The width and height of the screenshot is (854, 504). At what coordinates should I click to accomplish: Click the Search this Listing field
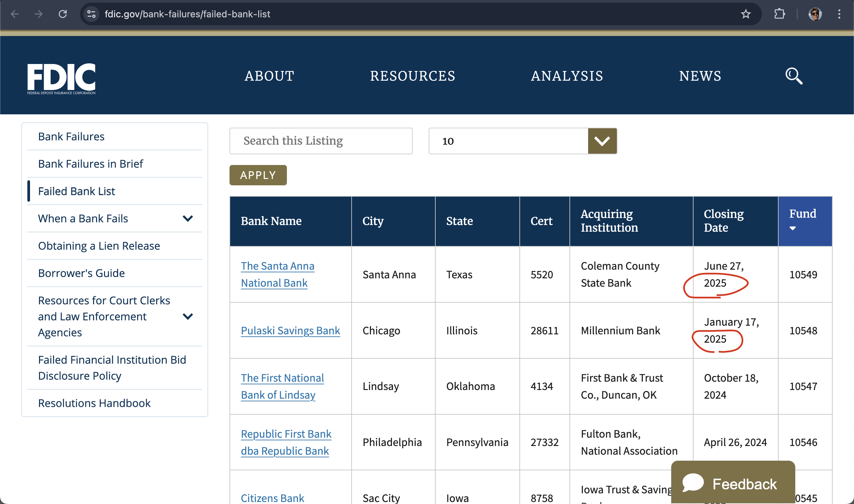(321, 141)
